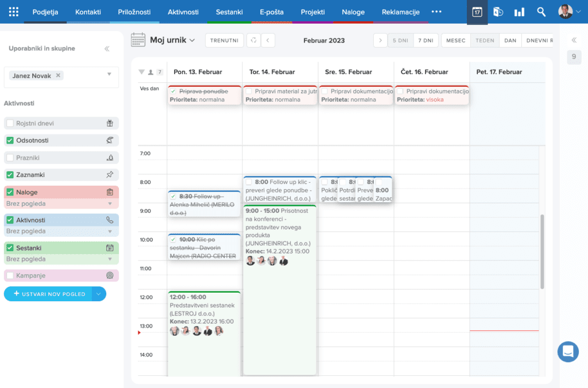Switch to MESEC view
The image size is (588, 388).
pyautogui.click(x=455, y=40)
